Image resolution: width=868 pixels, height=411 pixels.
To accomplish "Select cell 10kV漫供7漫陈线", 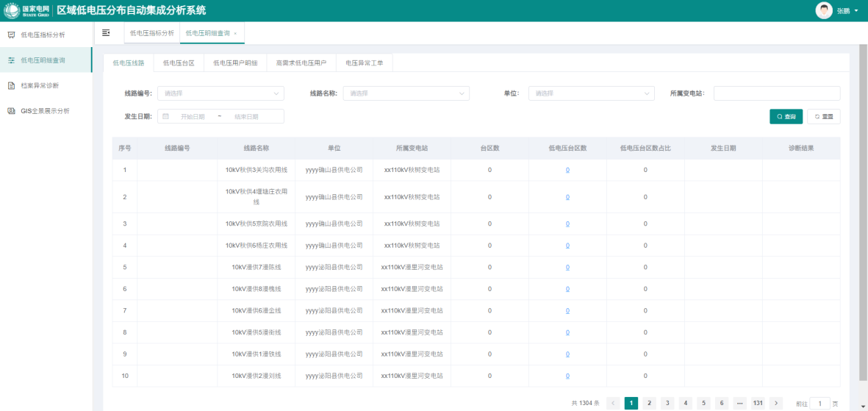I will pyautogui.click(x=257, y=267).
